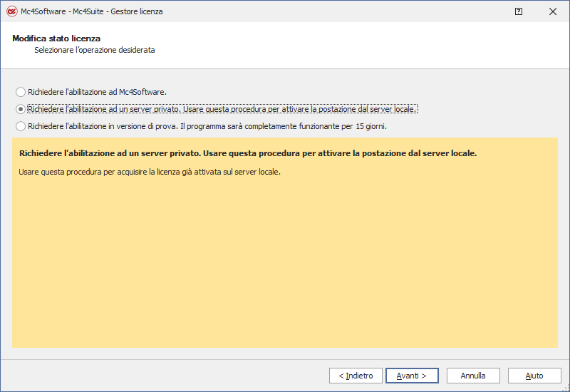This screenshot has height=392, width=570.
Task: Click the empty area of the yellow info panel
Action: [x=285, y=271]
